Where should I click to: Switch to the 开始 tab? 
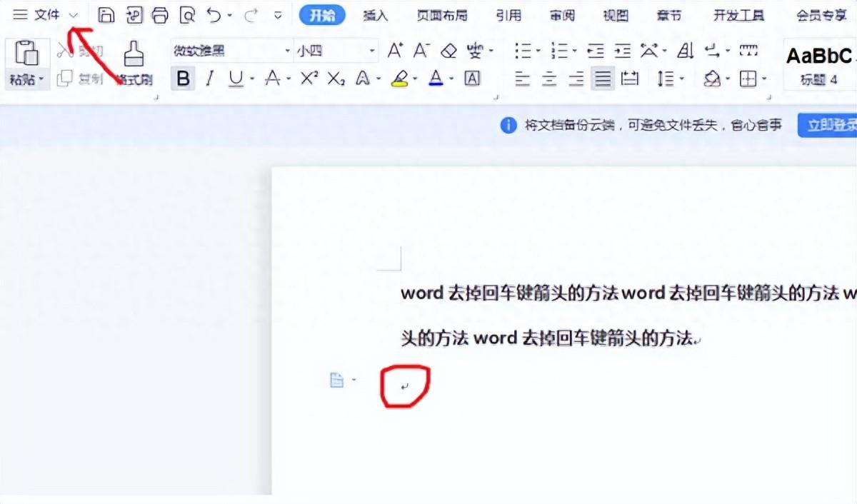[322, 15]
